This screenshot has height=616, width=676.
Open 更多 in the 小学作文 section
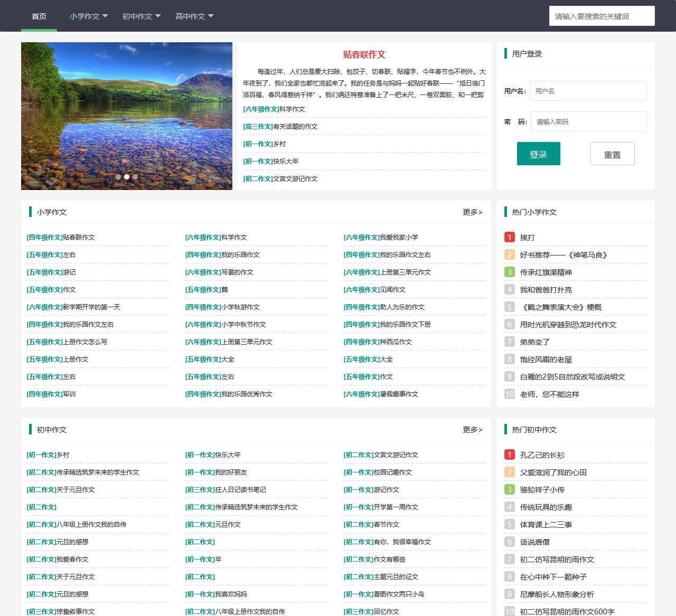click(x=472, y=212)
